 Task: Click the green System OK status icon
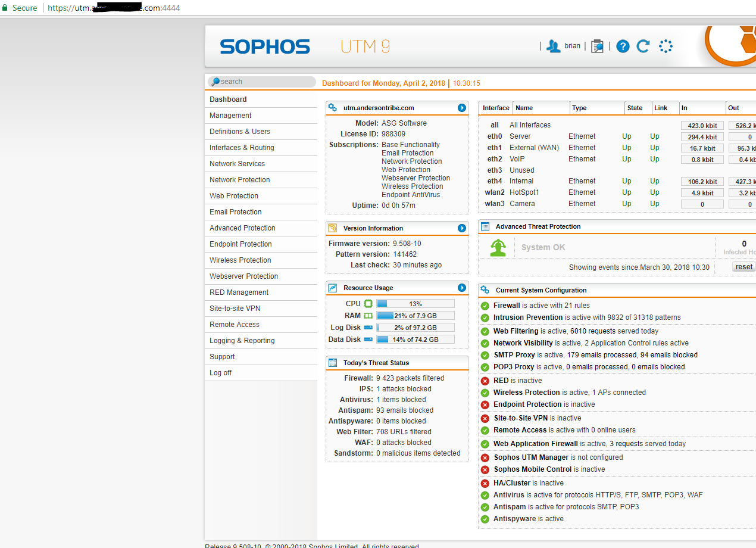[x=498, y=248]
